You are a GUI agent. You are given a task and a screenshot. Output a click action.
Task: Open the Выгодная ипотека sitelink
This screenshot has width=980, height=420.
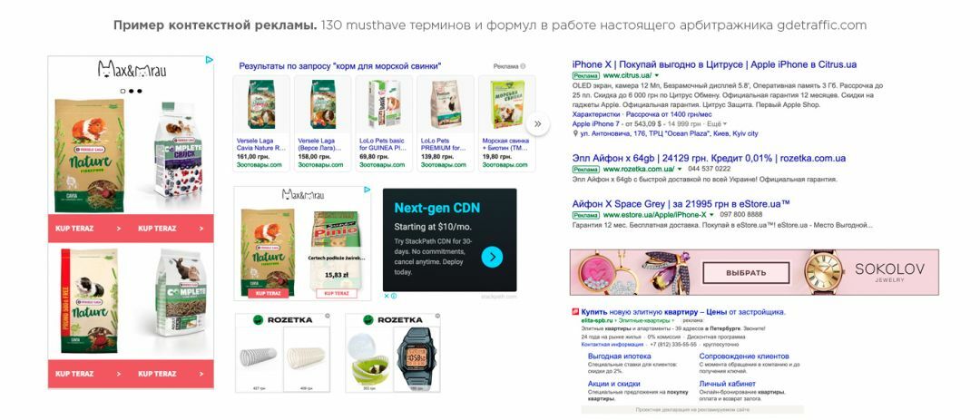pyautogui.click(x=620, y=357)
